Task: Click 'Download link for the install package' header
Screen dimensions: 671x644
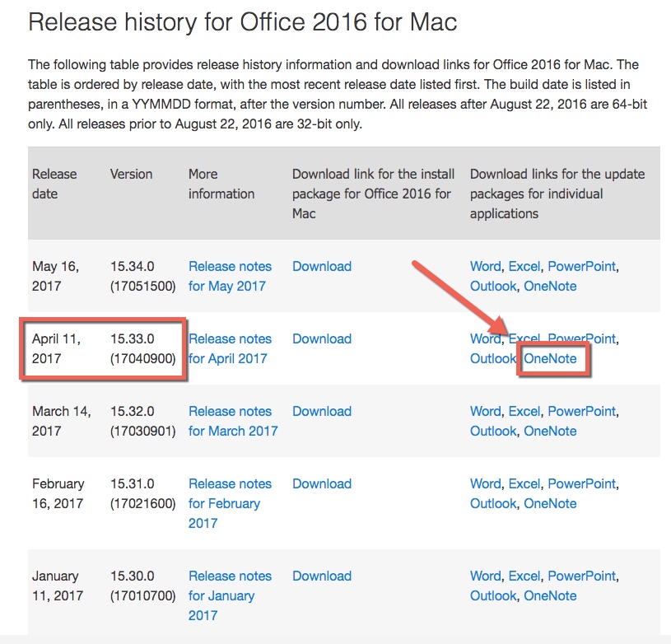Action: (x=373, y=194)
